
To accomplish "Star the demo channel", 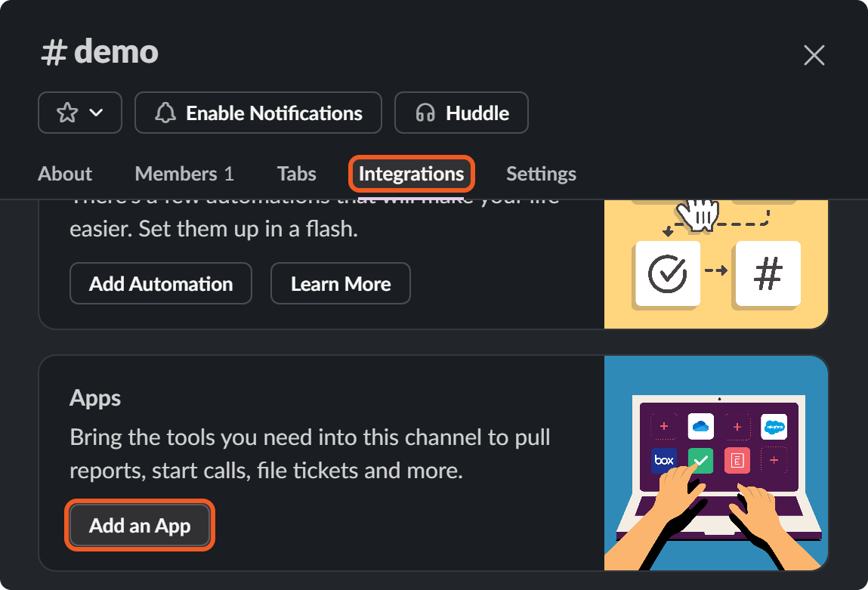I will 67,113.
